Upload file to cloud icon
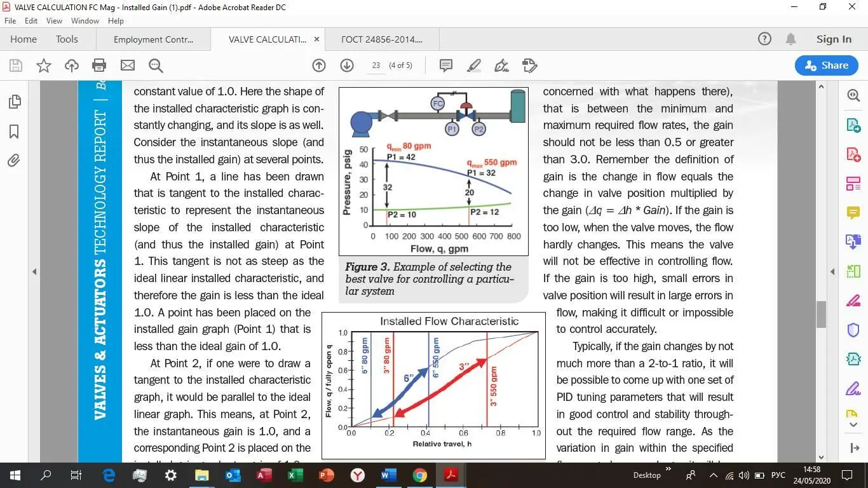 click(72, 65)
